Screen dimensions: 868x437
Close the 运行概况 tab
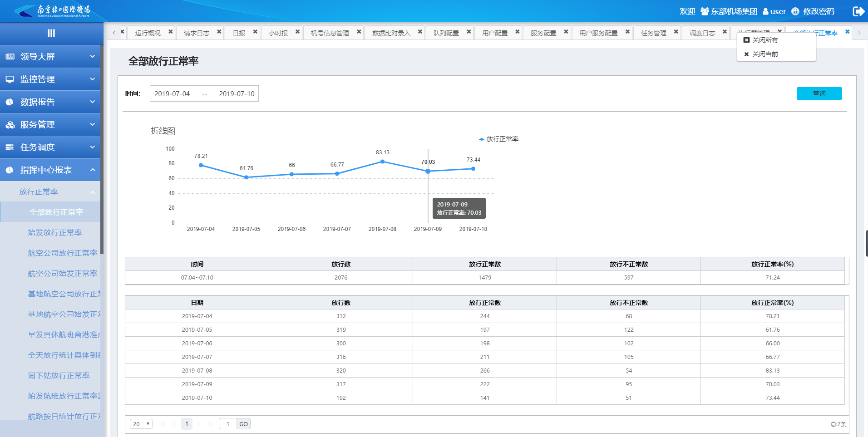tap(171, 32)
